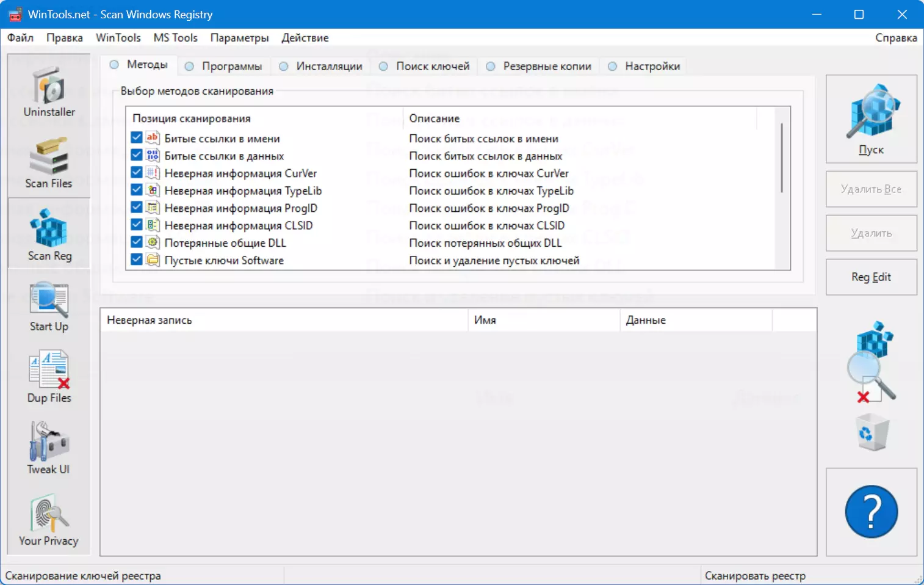Open help with blue question mark
The width and height of the screenshot is (924, 585).
(x=871, y=512)
